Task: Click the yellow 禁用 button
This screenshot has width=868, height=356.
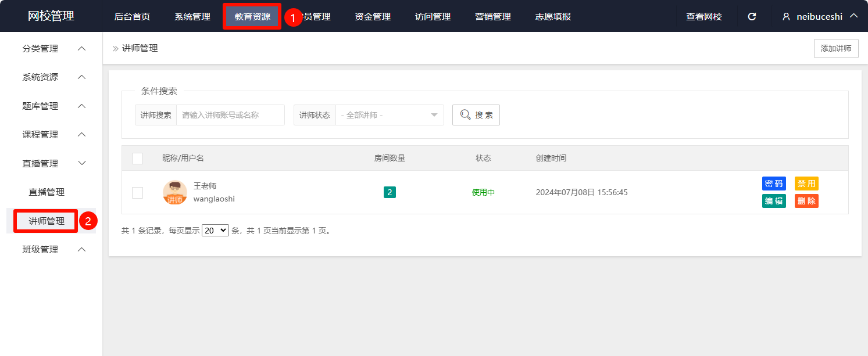Action: 806,184
